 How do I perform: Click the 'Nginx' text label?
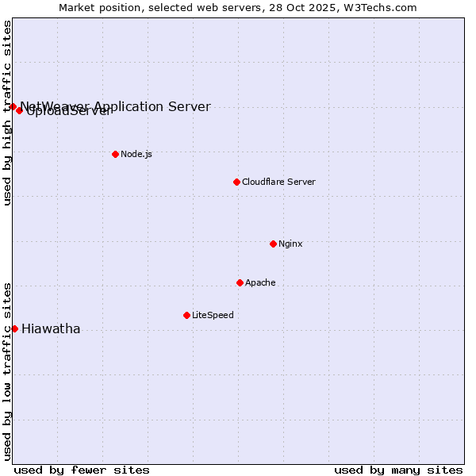290,244
